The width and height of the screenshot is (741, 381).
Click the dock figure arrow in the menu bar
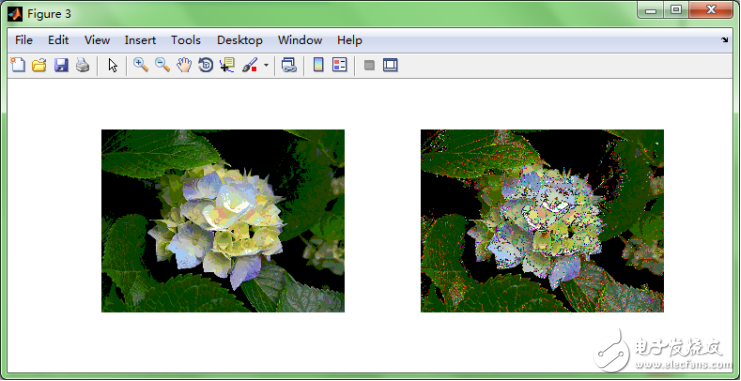(725, 40)
